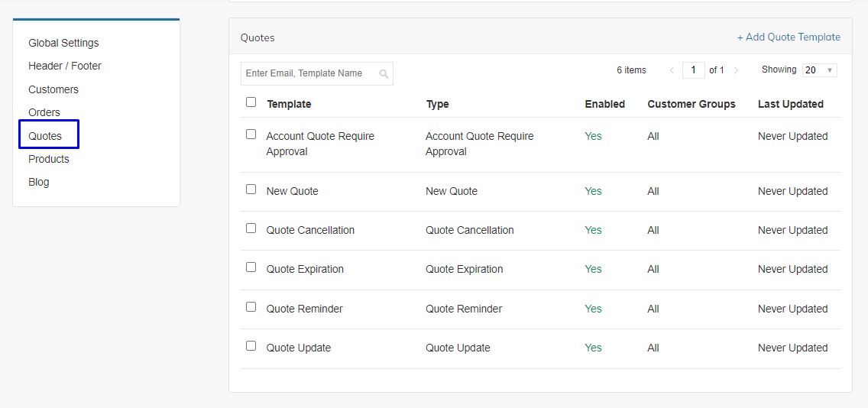Check the New Quote template checkbox
The width and height of the screenshot is (868, 408).
(x=251, y=189)
